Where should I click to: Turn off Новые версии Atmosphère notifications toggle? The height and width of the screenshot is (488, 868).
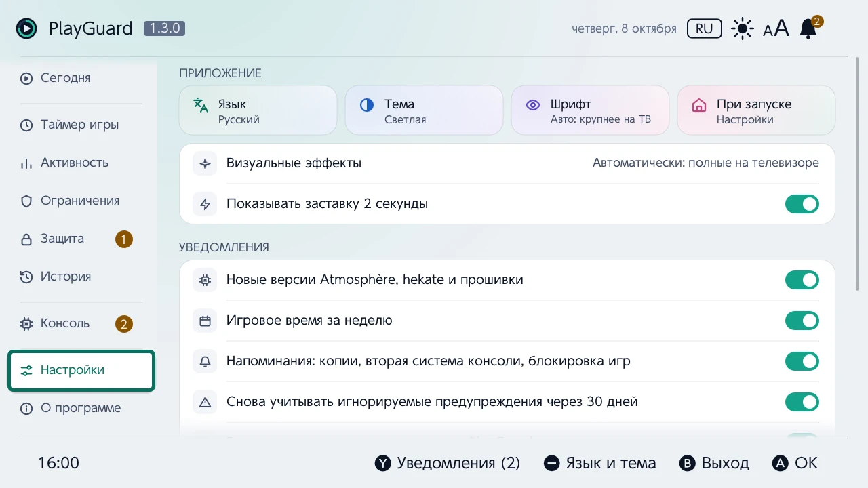(802, 280)
